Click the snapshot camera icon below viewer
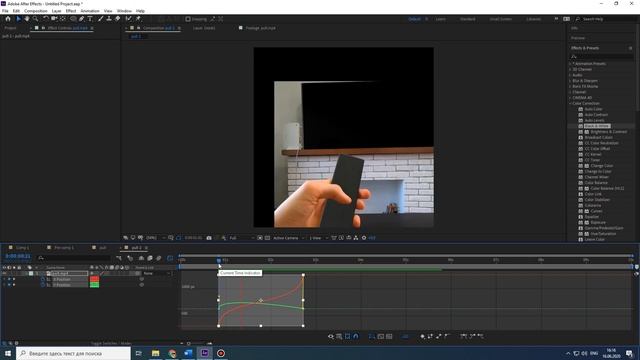Image resolution: width=640 pixels, height=360 pixels. pyautogui.click(x=209, y=238)
